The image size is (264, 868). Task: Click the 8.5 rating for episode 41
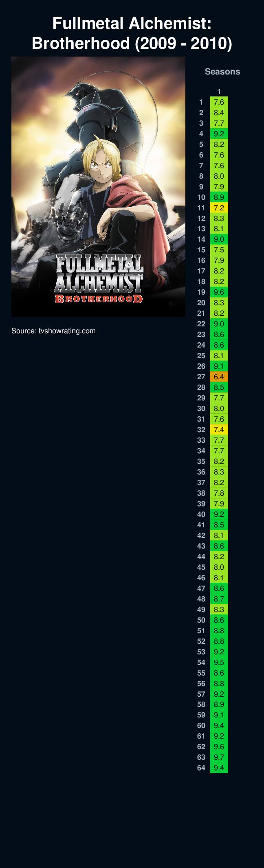point(219,525)
